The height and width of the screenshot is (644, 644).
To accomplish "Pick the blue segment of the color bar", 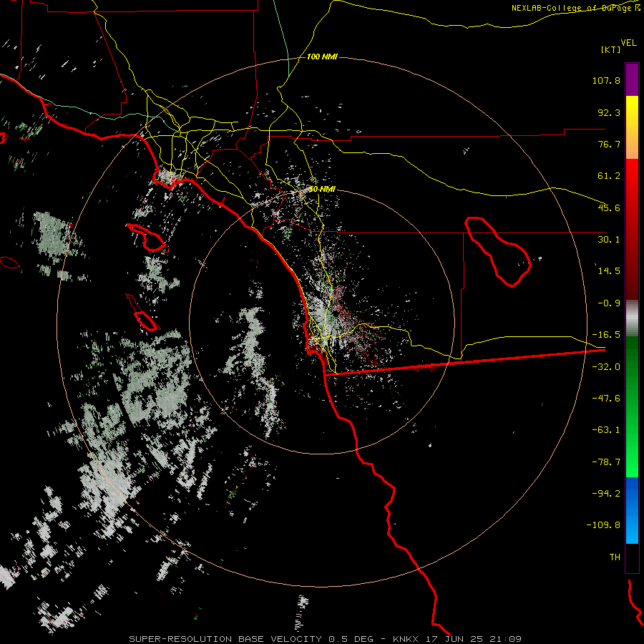I will point(632,510).
